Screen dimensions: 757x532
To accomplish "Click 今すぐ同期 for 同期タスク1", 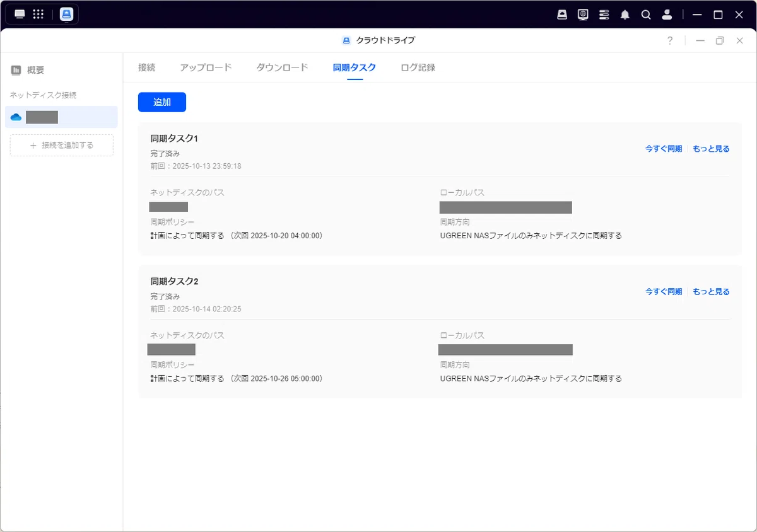I will [x=664, y=149].
